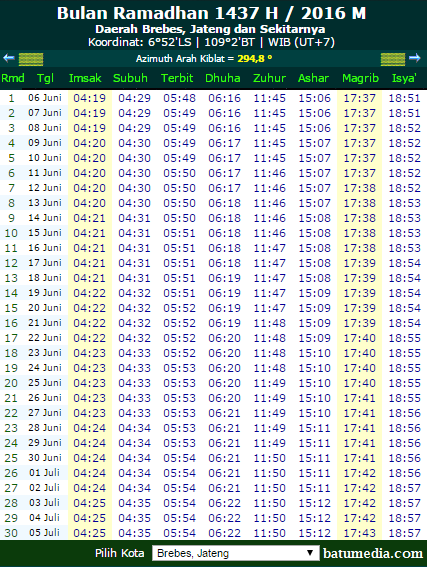Viewport: 428px width, 567px height.
Task: Select the Dhuha column header
Action: pos(223,78)
